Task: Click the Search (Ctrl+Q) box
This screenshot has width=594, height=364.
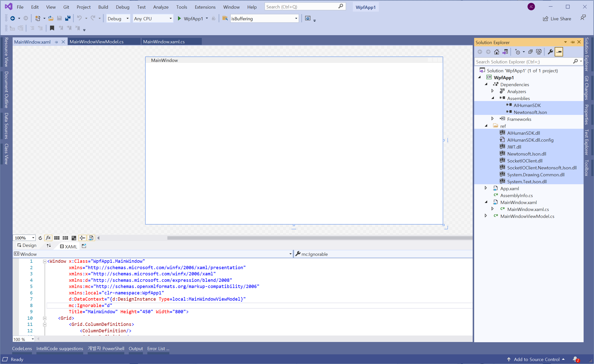Action: pos(305,7)
